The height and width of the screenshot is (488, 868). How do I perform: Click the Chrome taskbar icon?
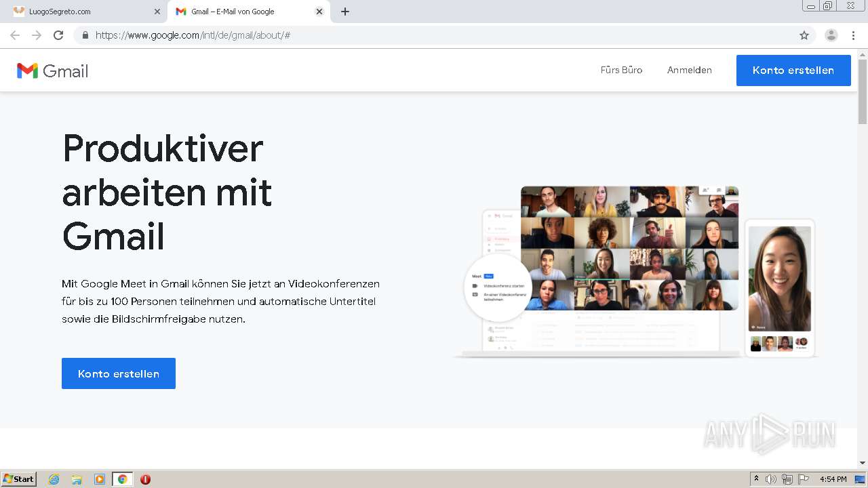pos(122,479)
